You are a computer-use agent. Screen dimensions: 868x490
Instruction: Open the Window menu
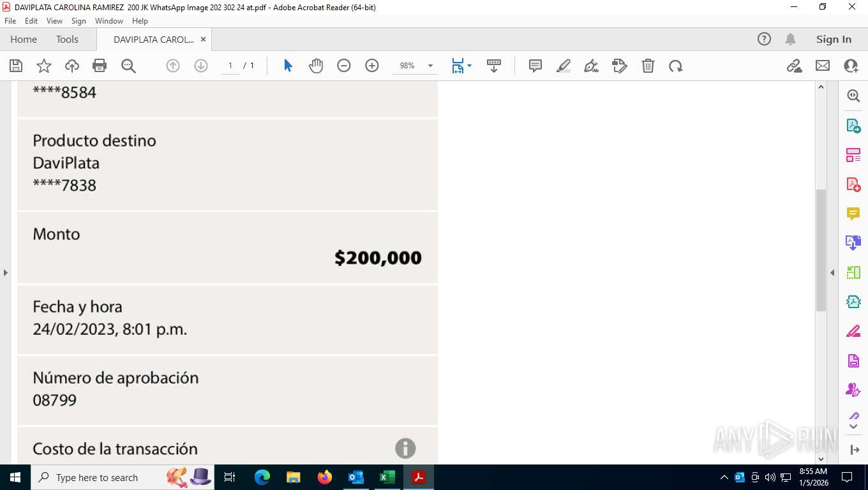click(x=109, y=21)
